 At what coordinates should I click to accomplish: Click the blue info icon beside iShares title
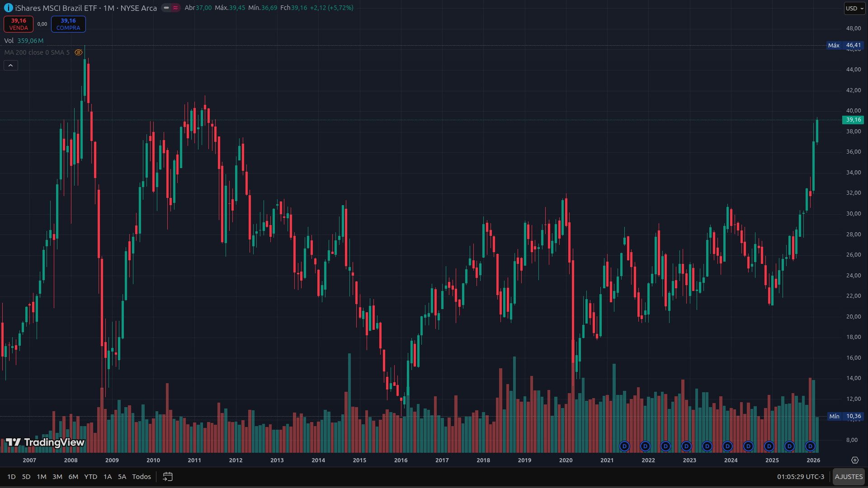pyautogui.click(x=8, y=8)
